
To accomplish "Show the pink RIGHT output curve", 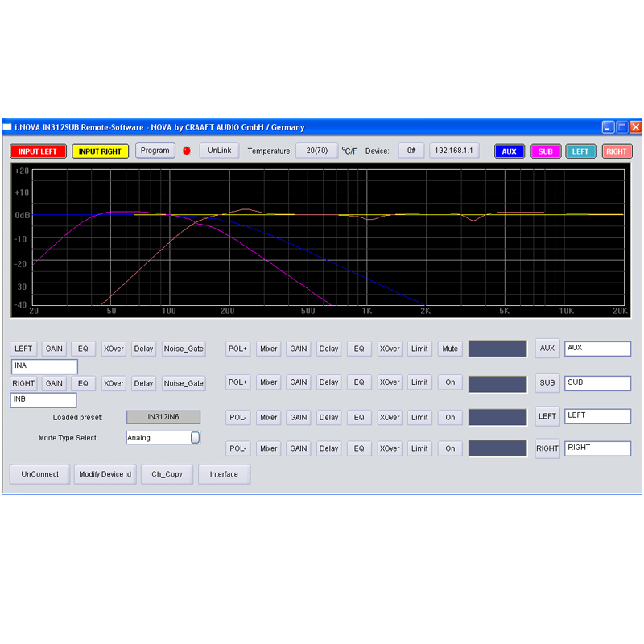I will click(x=617, y=151).
